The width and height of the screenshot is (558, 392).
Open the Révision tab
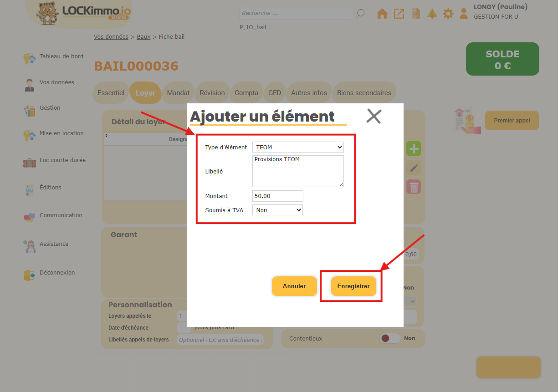(212, 93)
